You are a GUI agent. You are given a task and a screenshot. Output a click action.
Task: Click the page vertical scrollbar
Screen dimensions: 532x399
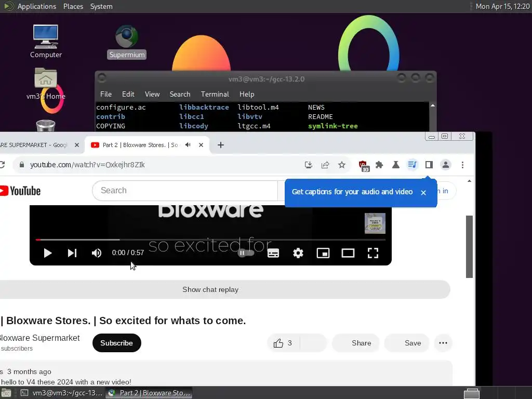pyautogui.click(x=469, y=247)
